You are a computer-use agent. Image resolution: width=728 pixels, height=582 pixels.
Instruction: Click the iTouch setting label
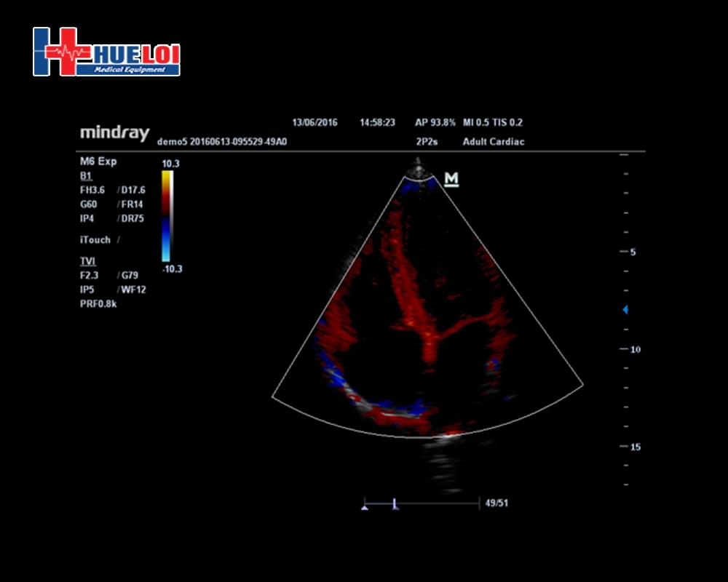pyautogui.click(x=95, y=239)
